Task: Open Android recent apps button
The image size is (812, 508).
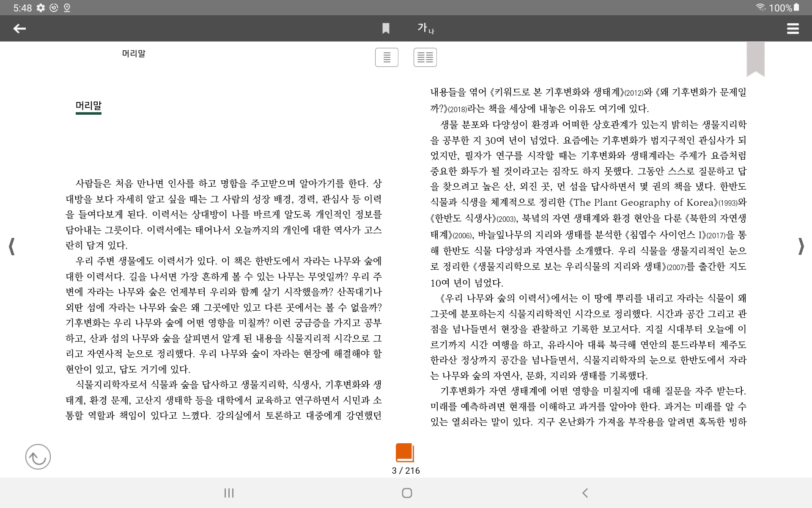Action: click(x=229, y=493)
